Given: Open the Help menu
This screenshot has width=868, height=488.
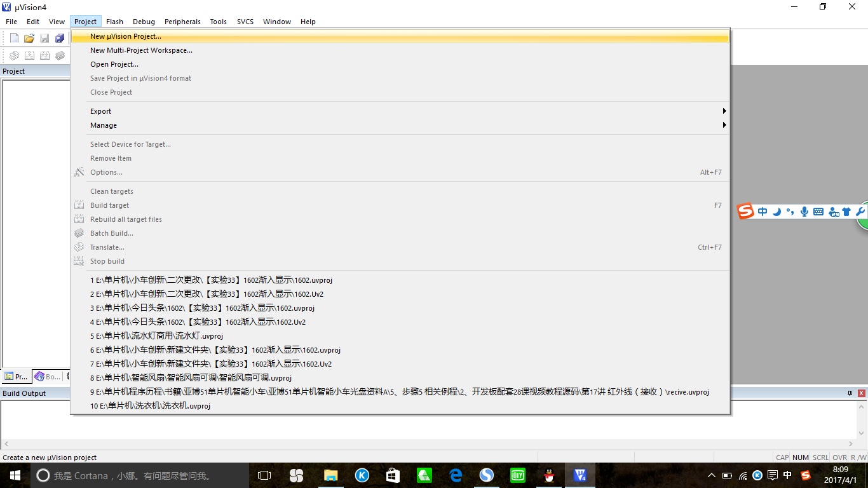Looking at the screenshot, I should coord(308,22).
